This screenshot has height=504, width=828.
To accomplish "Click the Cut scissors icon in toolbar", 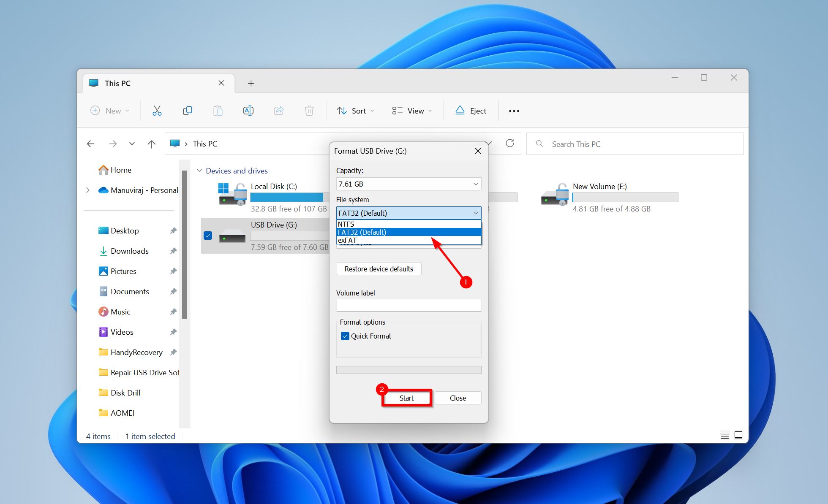I will coord(157,111).
